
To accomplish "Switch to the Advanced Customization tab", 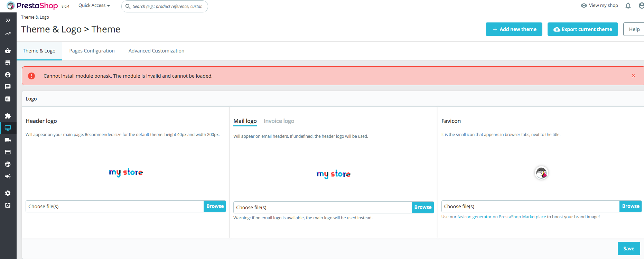I will 156,51.
